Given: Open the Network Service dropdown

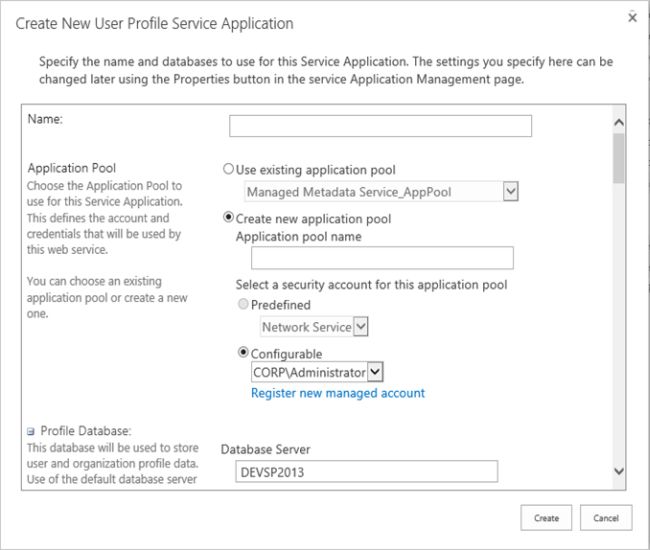Looking at the screenshot, I should (x=362, y=326).
